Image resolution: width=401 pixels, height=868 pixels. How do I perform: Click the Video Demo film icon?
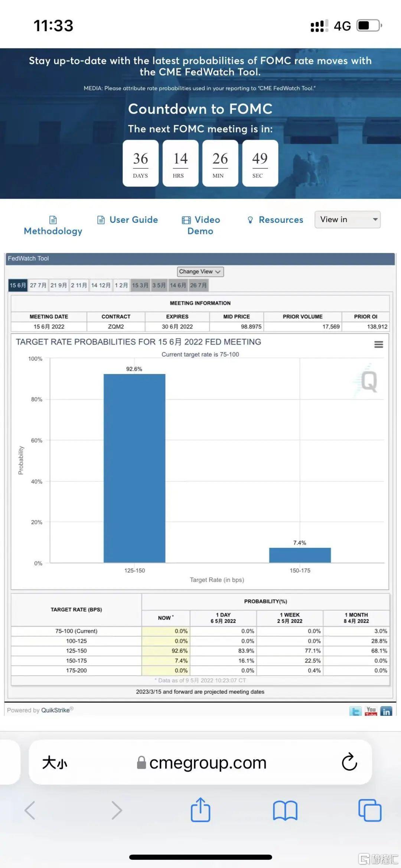(186, 220)
